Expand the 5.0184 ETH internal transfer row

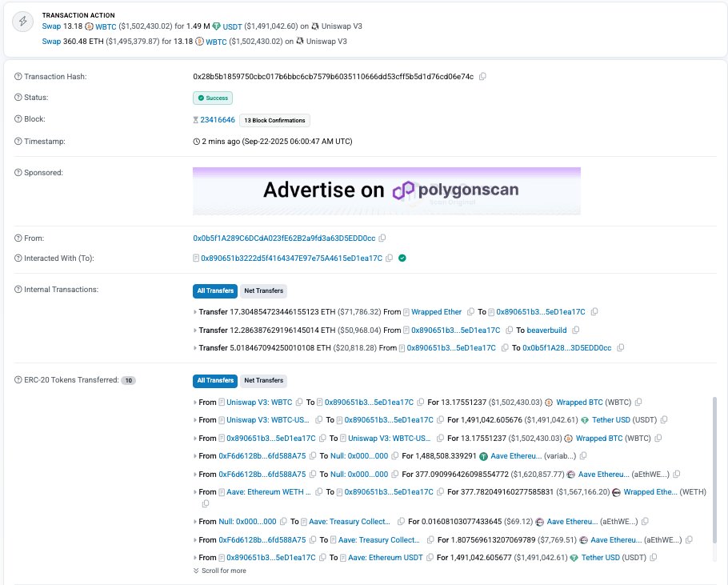(x=195, y=348)
